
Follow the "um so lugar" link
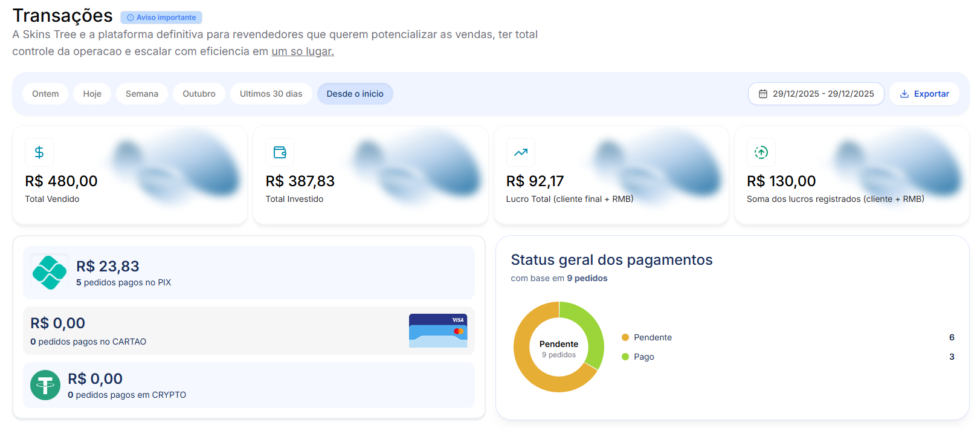[303, 51]
